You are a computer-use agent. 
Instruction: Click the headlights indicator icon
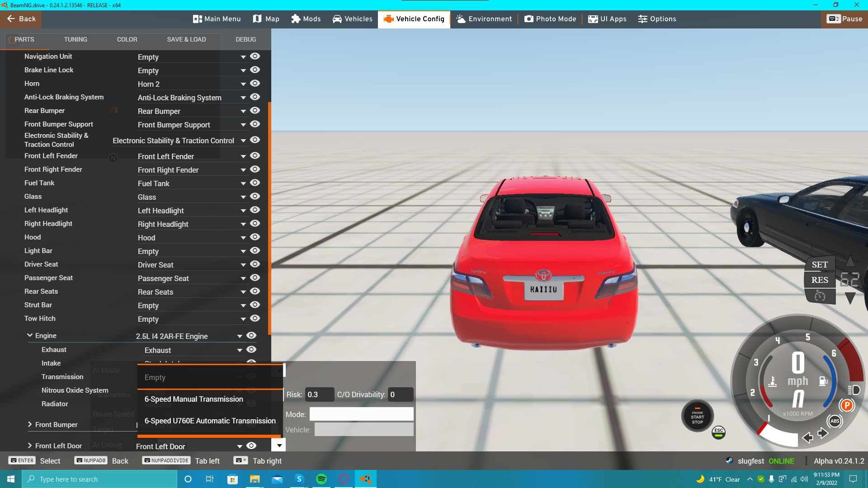click(x=854, y=390)
